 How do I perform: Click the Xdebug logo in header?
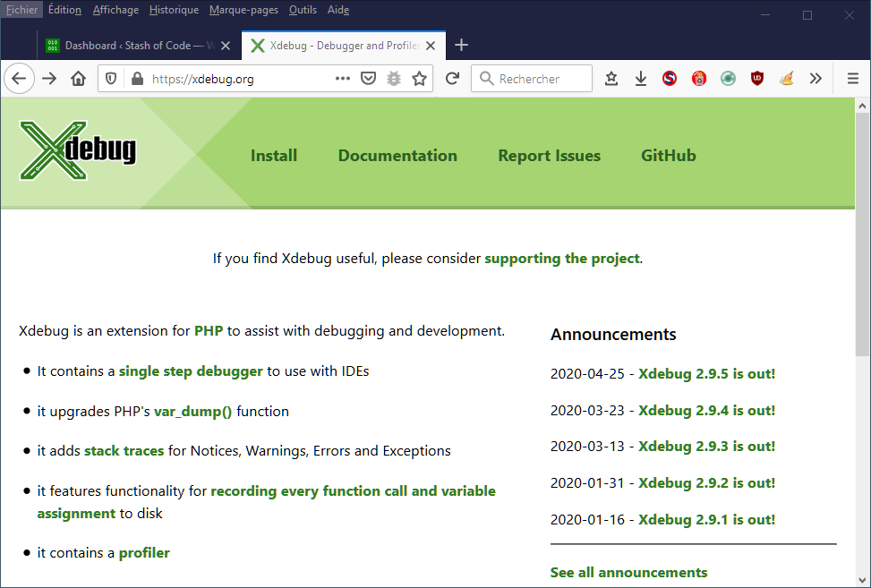[x=78, y=150]
